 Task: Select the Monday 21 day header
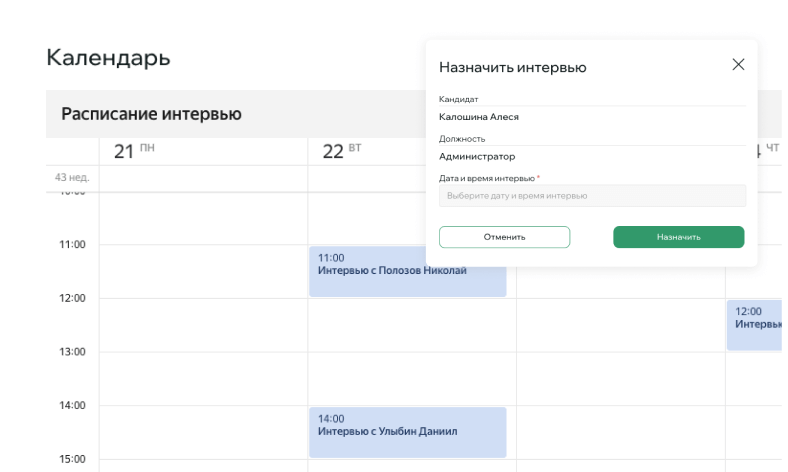134,151
